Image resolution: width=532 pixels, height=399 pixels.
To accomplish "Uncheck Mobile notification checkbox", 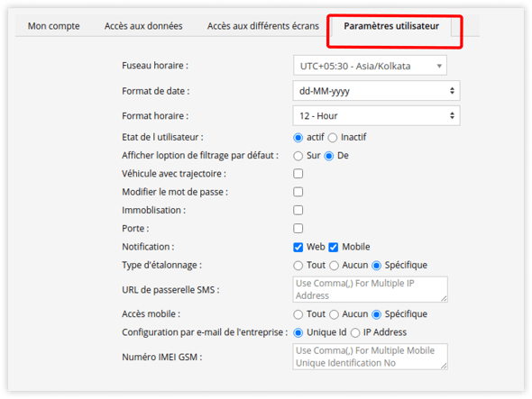I will [334, 247].
